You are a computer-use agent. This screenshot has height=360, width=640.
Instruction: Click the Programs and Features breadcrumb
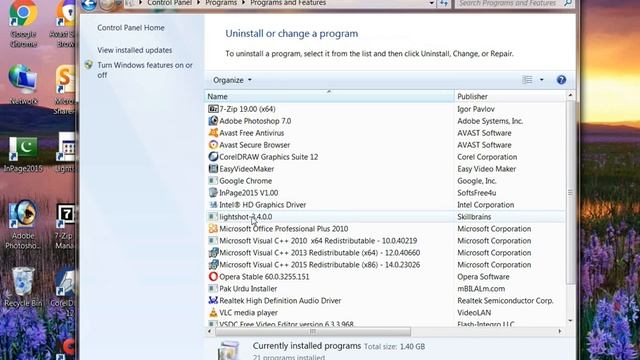[288, 3]
